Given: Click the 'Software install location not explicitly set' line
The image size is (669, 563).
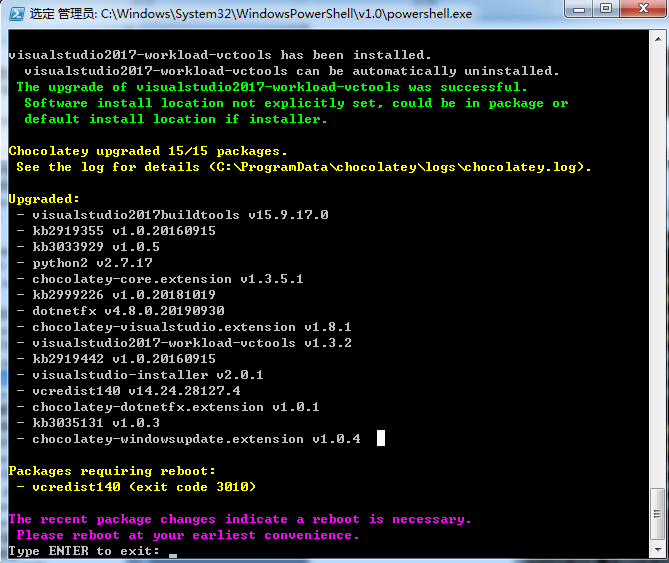Looking at the screenshot, I should coord(296,103).
